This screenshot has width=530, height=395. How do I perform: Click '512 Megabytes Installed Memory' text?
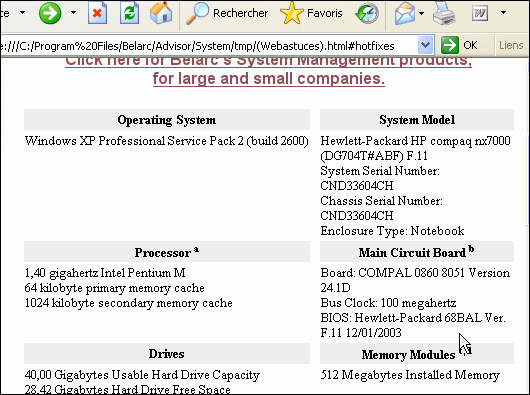tap(410, 375)
